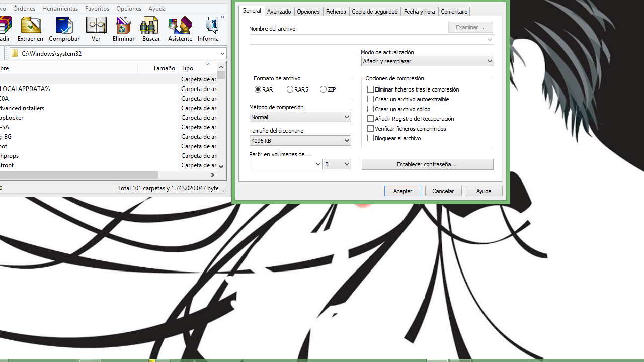The height and width of the screenshot is (362, 644).
Task: Sort file list by Tipo column
Action: [198, 68]
